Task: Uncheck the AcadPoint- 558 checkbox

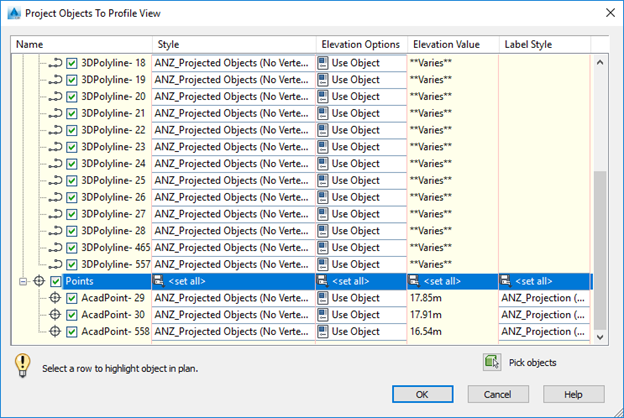Action: 72,332
